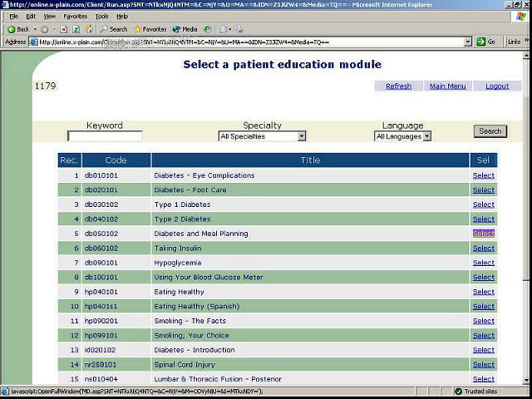
Task: Click the Logout link
Action: tap(497, 86)
